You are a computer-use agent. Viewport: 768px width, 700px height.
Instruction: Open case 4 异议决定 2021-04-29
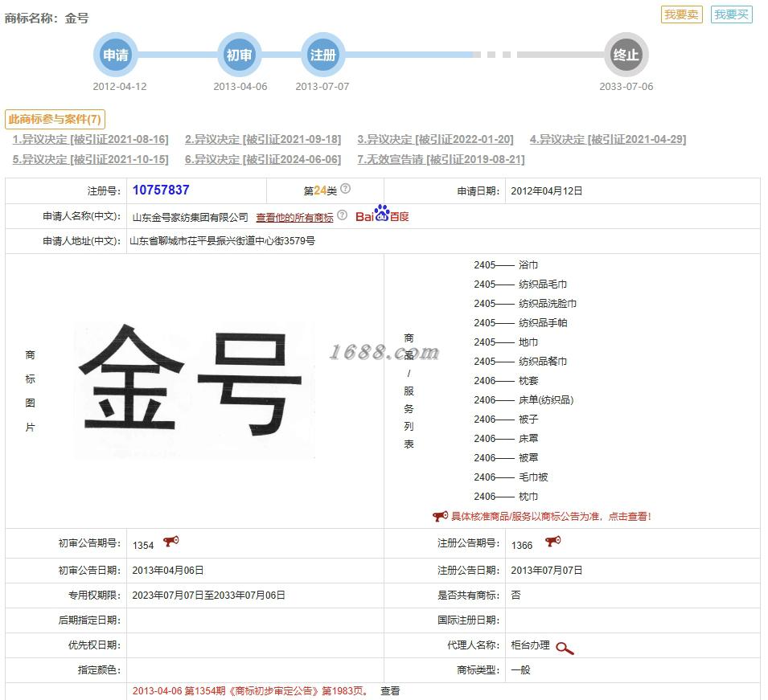coord(608,140)
